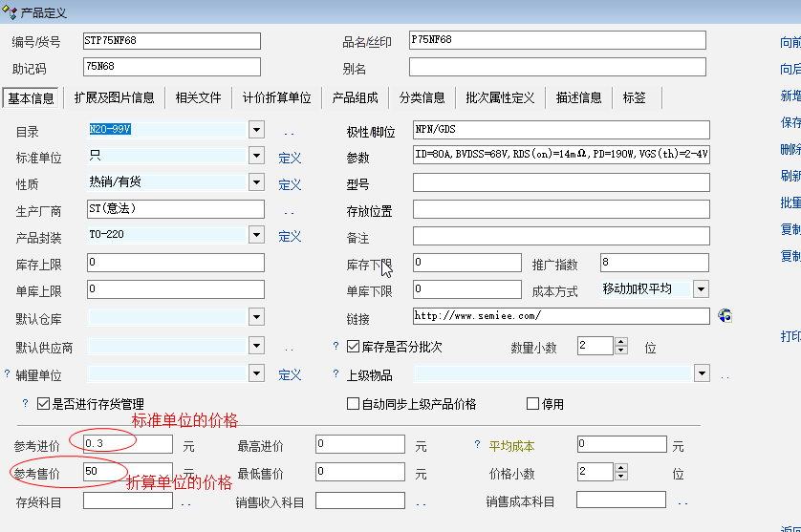Screen dimensions: 801x532
Task: Tick the 停用 checkbox
Action: pyautogui.click(x=532, y=404)
